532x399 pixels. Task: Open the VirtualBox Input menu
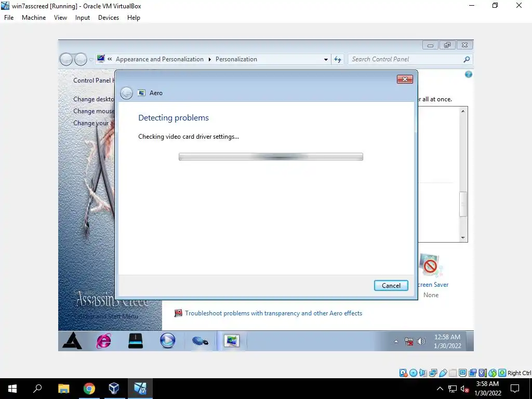(83, 18)
